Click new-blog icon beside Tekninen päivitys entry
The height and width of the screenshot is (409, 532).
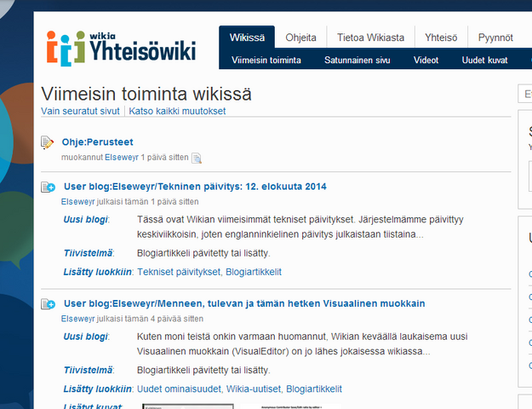click(48, 187)
